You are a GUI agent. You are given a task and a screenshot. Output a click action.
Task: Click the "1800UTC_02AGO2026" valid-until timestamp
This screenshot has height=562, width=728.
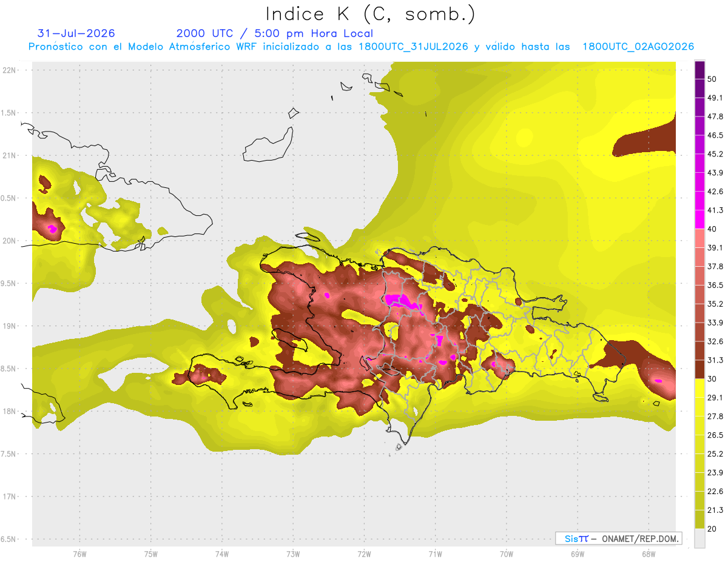[638, 47]
